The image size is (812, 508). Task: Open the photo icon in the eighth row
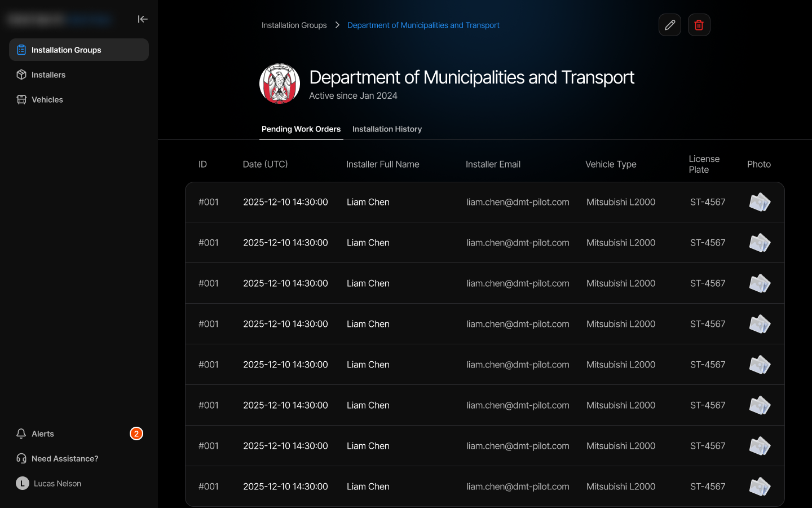760,487
